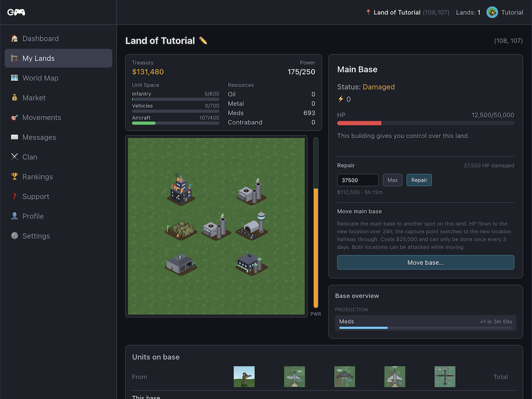This screenshot has height=399, width=532.
Task: Click the Tutorial username in the header
Action: click(x=512, y=12)
